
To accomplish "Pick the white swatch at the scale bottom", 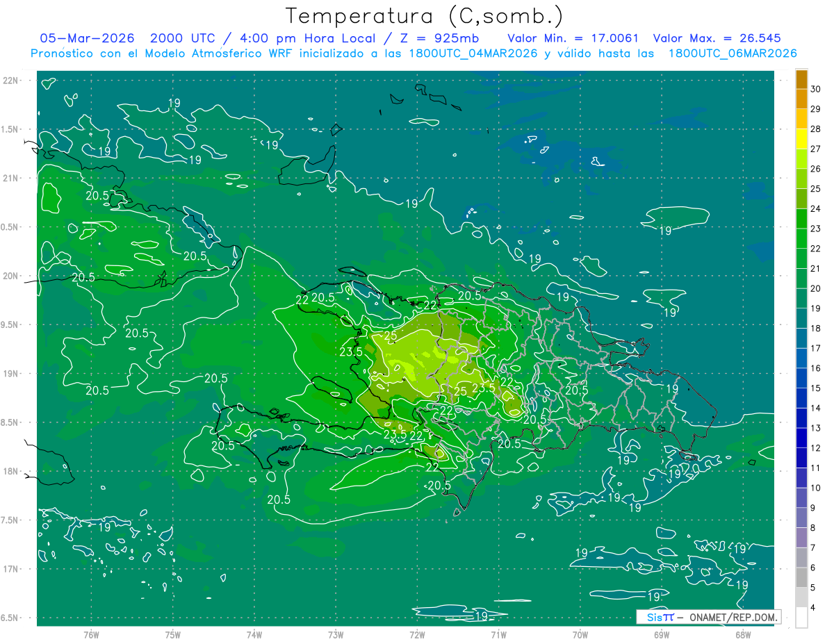I will coord(801,618).
